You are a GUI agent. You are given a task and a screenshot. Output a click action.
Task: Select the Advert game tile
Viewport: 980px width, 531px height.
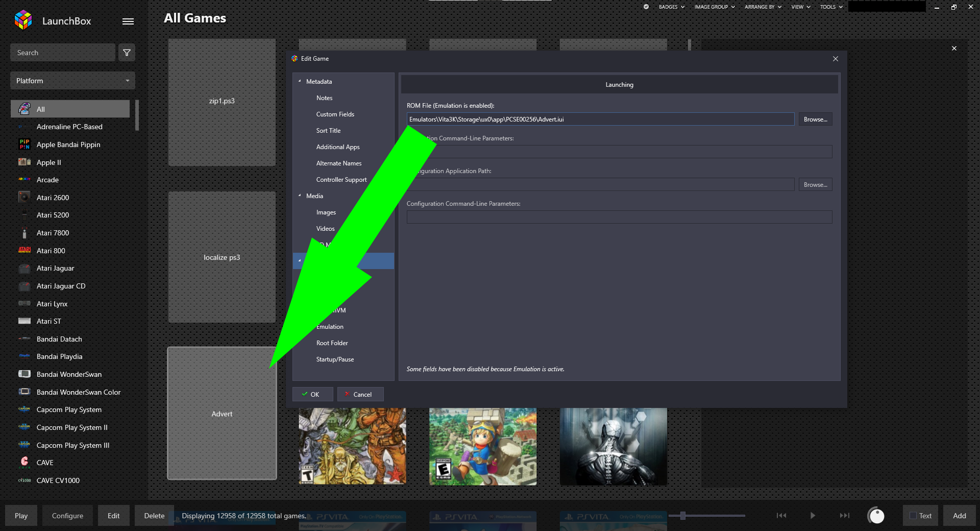222,414
